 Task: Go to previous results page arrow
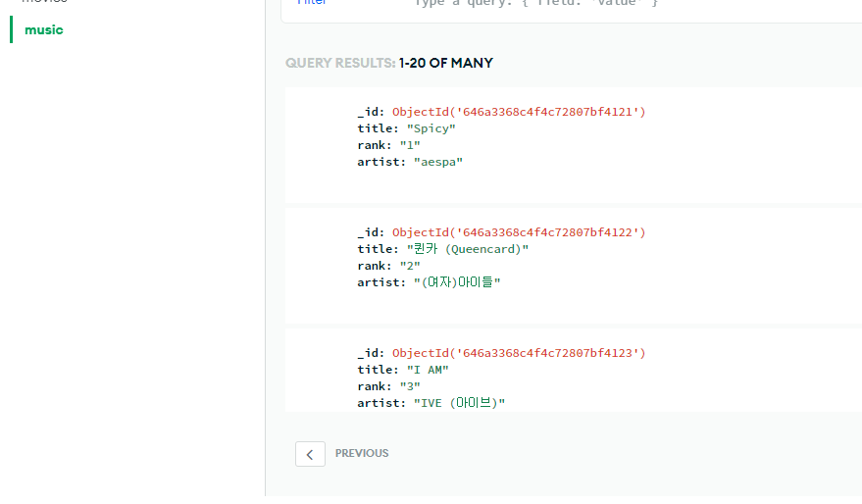(x=310, y=454)
